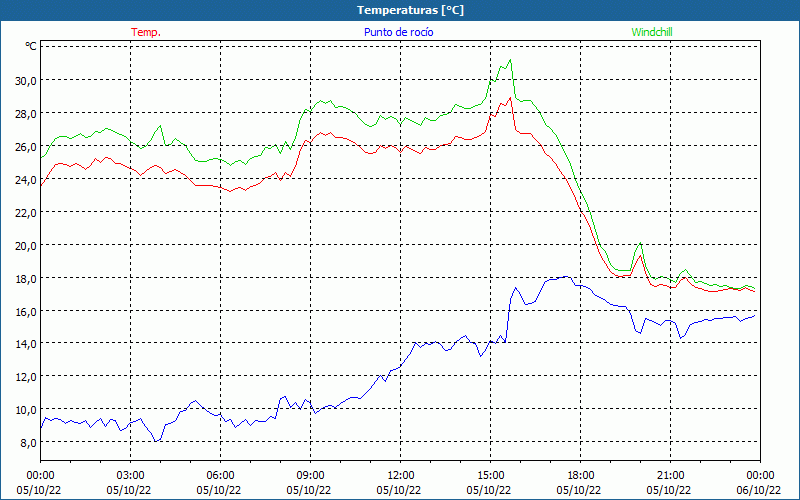Click the 30,0 y-axis value
Viewport: 800px width, 500px height.
pos(27,81)
